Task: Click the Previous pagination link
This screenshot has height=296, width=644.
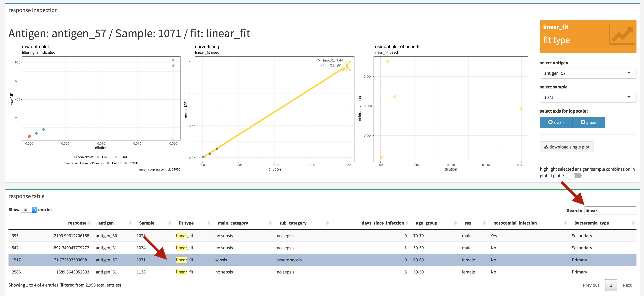Action: tap(591, 285)
